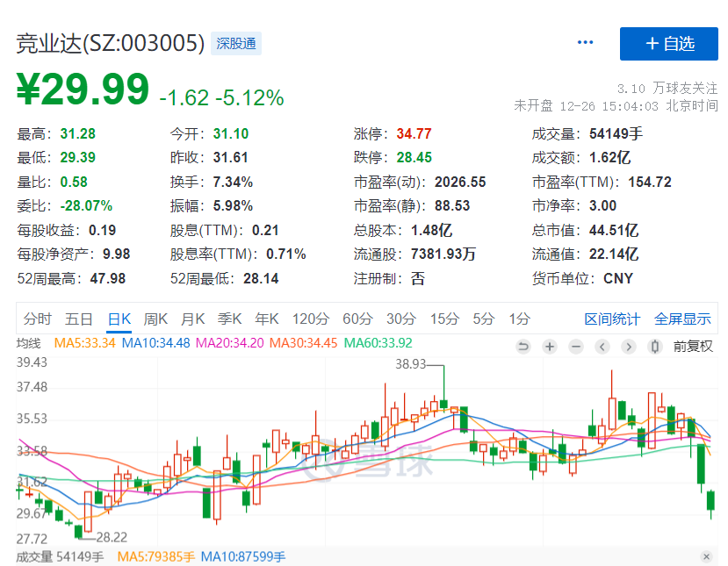Screen dimensions: 728x566
Task: Click the 委比 value -28.07%
Action: pos(86,206)
